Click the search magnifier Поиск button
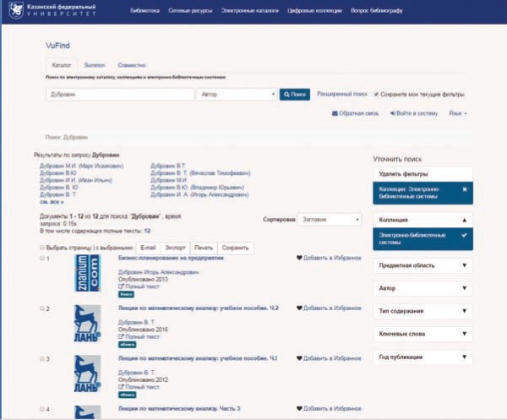Viewport: 507px width, 420px height. pos(295,95)
